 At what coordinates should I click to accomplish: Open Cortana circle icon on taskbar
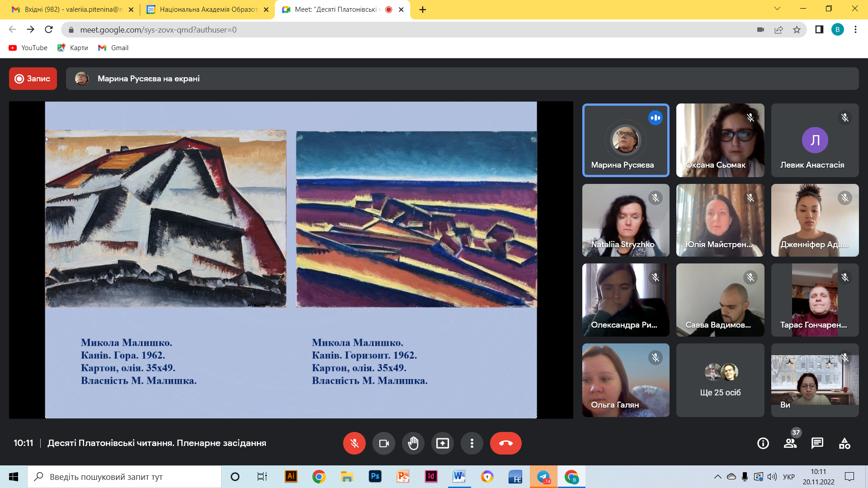(x=235, y=477)
